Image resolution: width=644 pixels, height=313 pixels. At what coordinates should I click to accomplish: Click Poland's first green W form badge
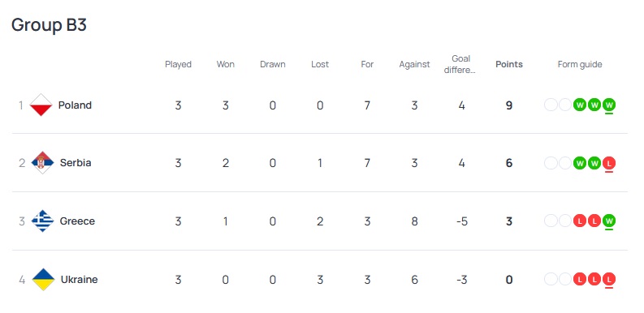click(580, 105)
